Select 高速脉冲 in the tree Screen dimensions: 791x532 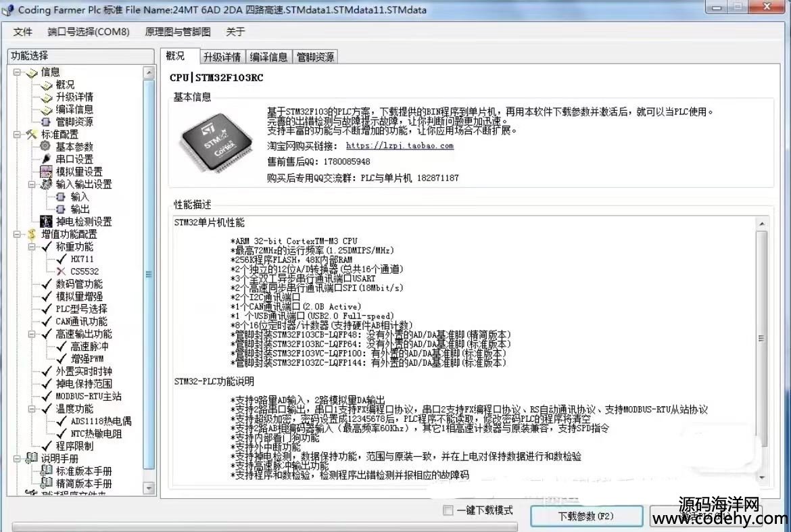pos(89,346)
